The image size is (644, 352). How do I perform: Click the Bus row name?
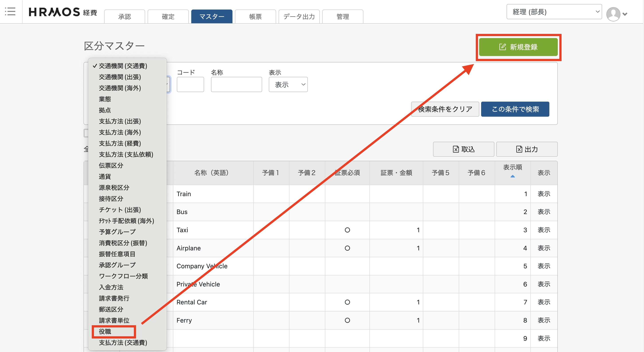tap(182, 212)
